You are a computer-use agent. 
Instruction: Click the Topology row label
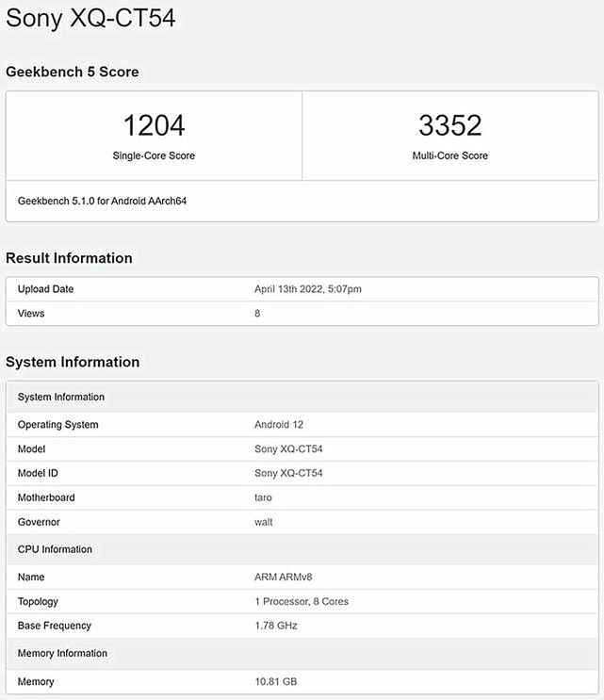tap(38, 602)
